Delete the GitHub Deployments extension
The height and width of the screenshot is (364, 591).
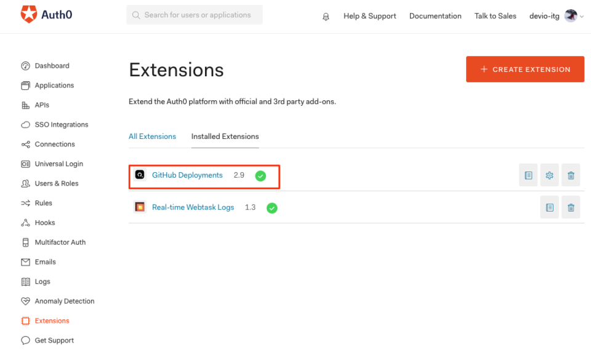tap(570, 175)
